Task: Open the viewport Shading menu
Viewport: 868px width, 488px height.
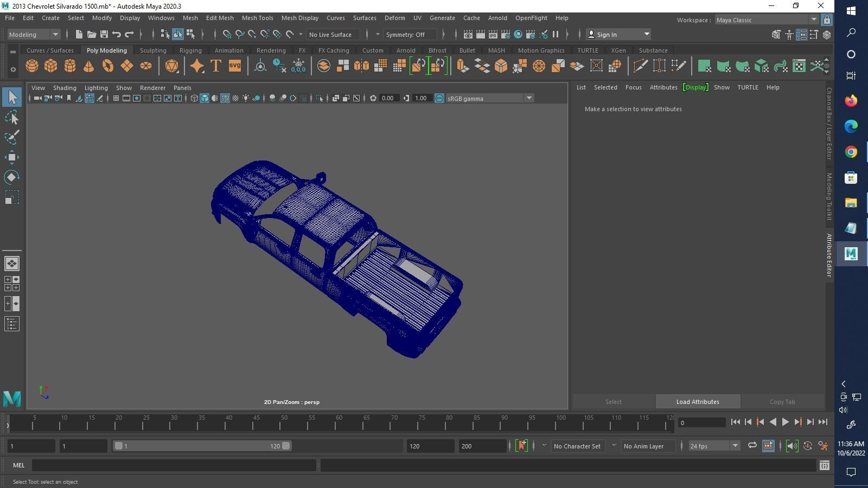Action: click(65, 88)
